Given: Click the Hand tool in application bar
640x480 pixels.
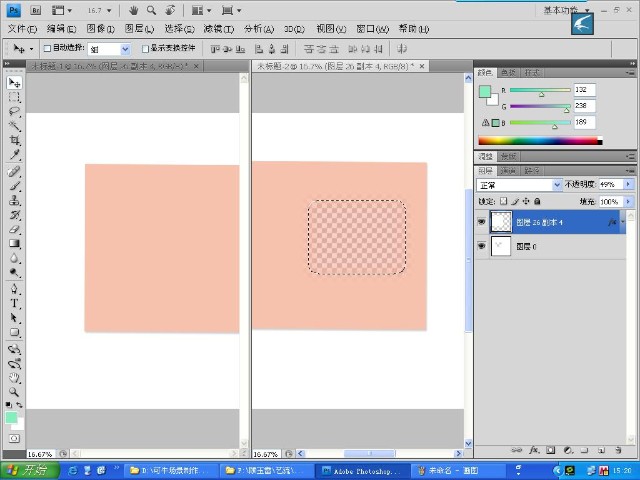Looking at the screenshot, I should 133,10.
